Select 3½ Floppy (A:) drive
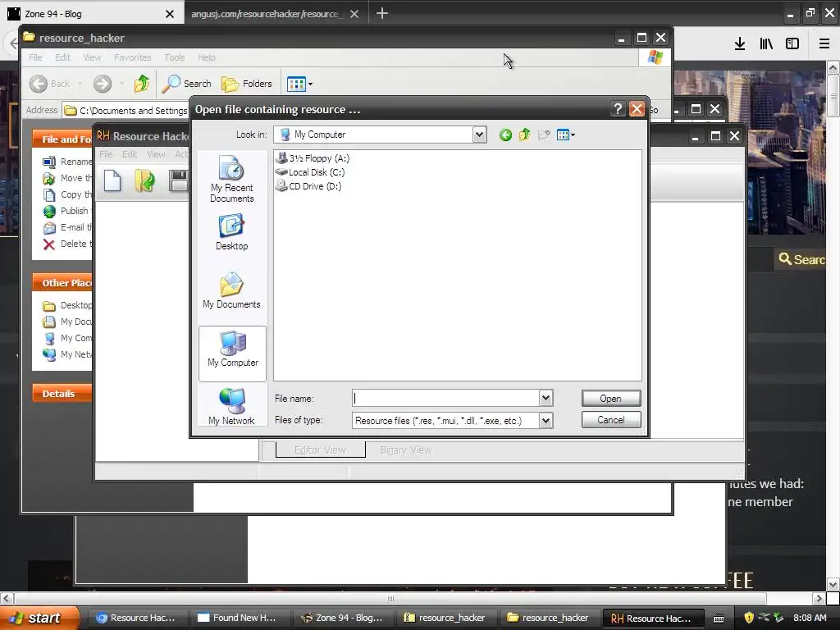This screenshot has height=630, width=840. [313, 158]
